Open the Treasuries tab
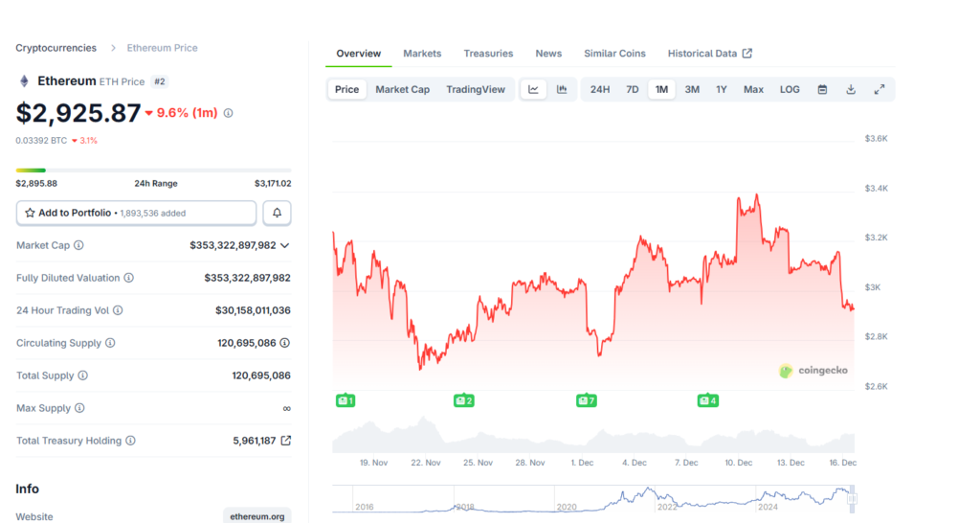This screenshot has height=523, width=980. 488,54
